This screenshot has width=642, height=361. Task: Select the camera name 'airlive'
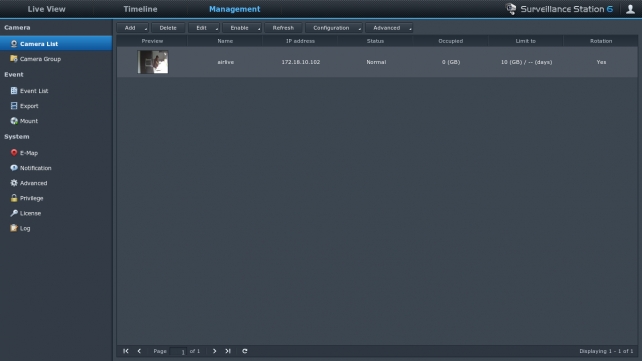point(226,62)
